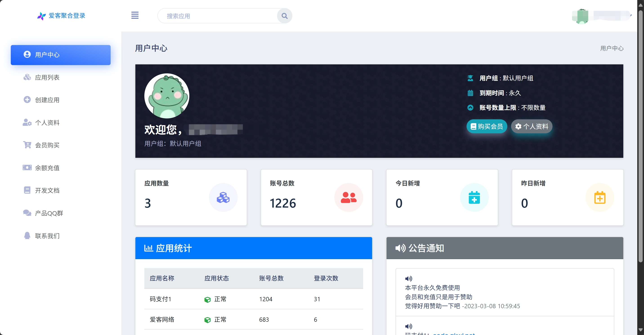Click the graduate icon beside 用户组
This screenshot has width=644, height=335.
coord(470,78)
